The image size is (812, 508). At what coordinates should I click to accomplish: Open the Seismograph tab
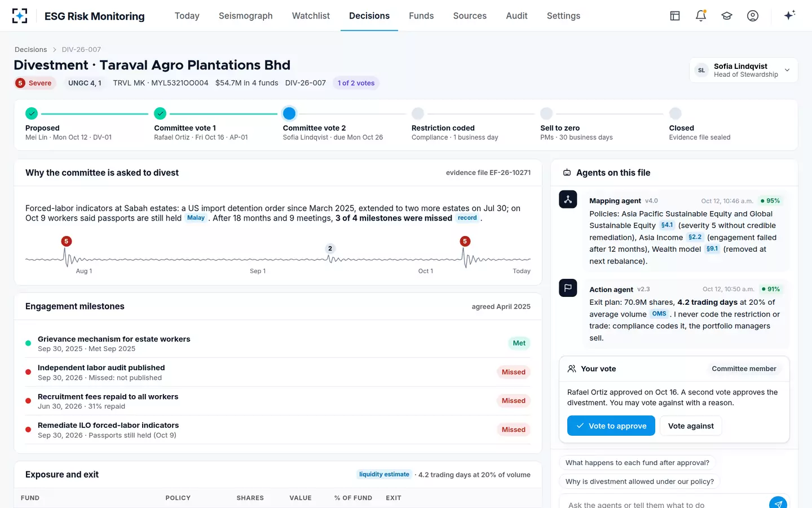coord(246,16)
